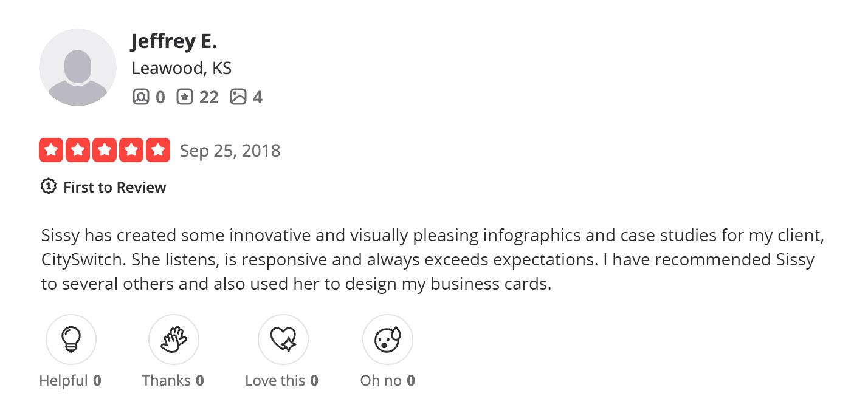The image size is (868, 413).
Task: Click the First to Review badge icon
Action: click(48, 186)
